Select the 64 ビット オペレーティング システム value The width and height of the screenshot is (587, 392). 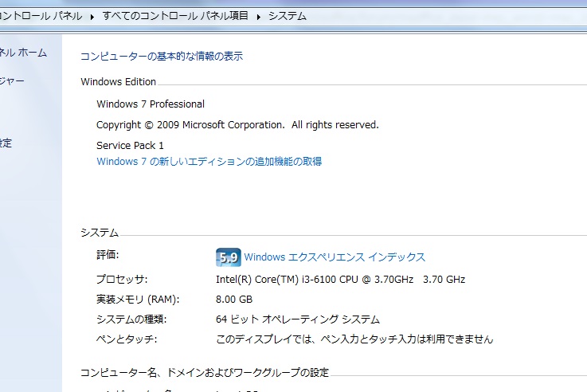click(x=298, y=319)
